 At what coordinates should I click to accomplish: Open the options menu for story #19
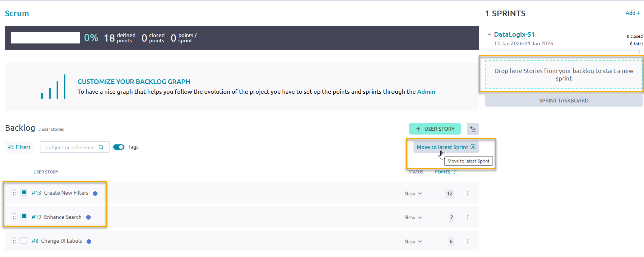point(468,217)
